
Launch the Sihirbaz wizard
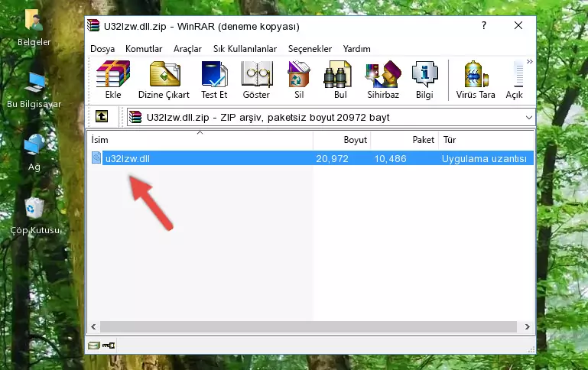383,80
